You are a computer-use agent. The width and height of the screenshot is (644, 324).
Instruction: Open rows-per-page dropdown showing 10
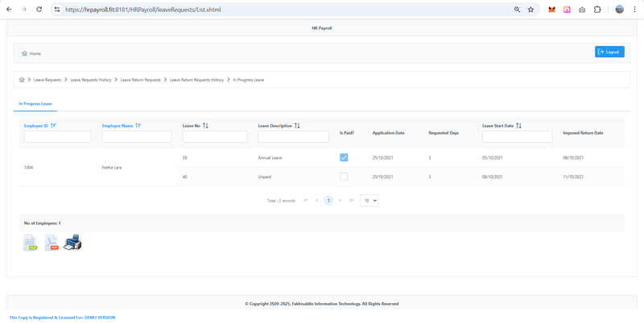(x=369, y=200)
